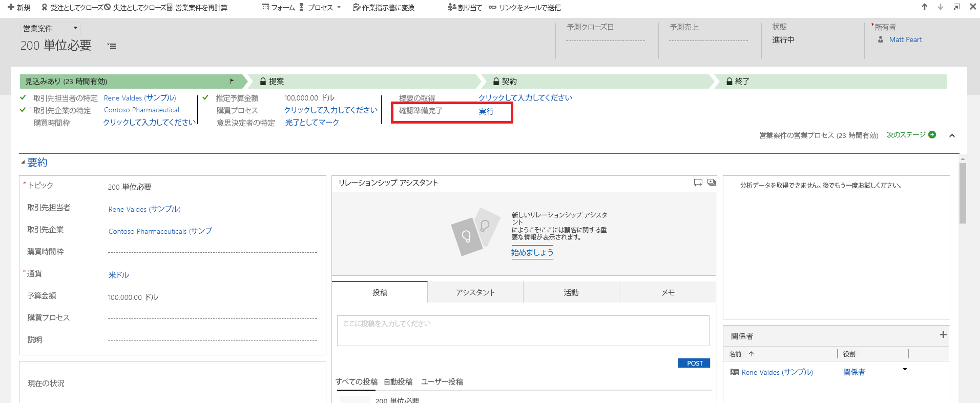The width and height of the screenshot is (980, 403).
Task: Click 実行 for 確認準備完了
Action: click(x=486, y=111)
